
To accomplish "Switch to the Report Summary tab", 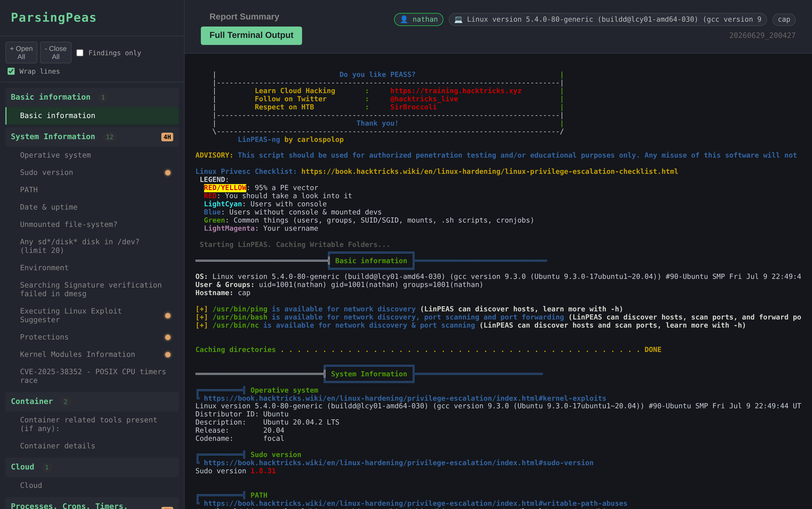I will (244, 17).
